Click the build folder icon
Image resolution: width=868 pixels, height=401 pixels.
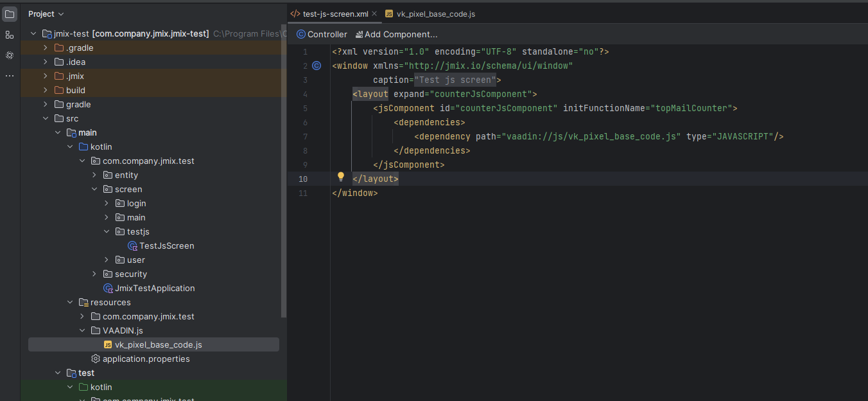[59, 90]
